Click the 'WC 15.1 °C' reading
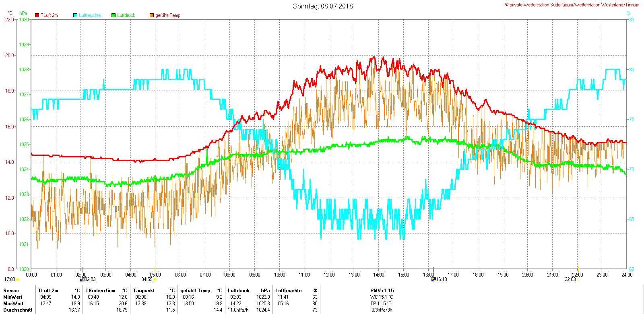Image resolution: width=644 pixels, height=314 pixels. 382,297
